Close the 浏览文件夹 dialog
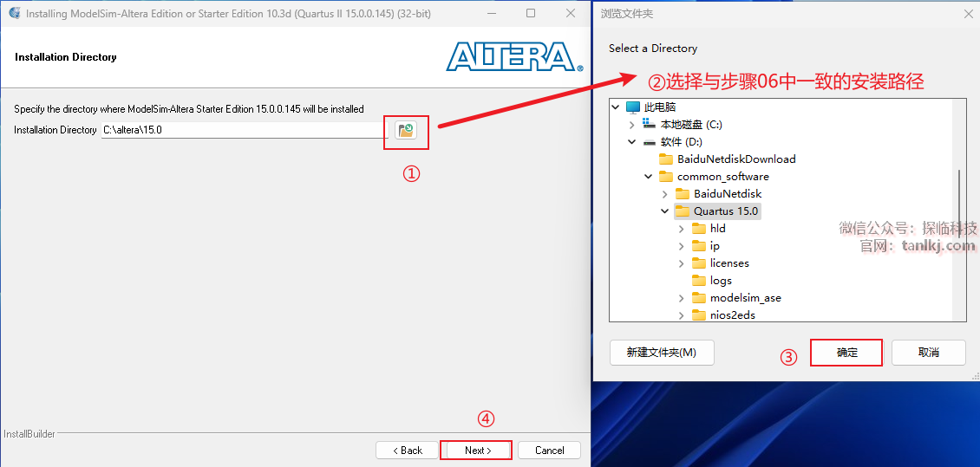 tap(968, 13)
